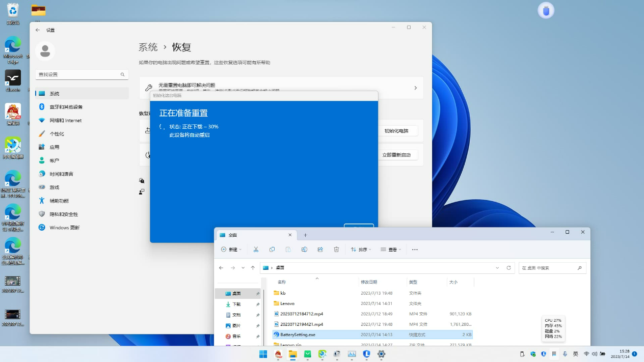Click the cut icon in Explorer toolbar
The image size is (644, 362).
pos(256,249)
